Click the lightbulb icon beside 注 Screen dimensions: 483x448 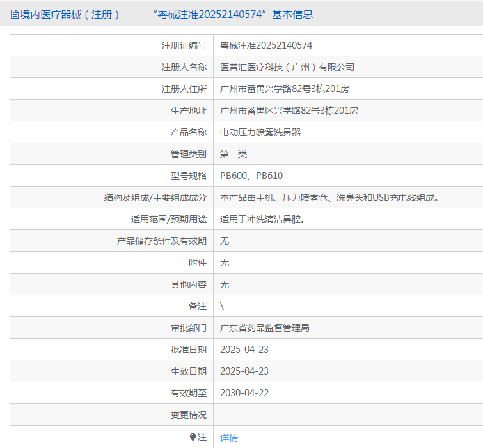[x=193, y=437]
